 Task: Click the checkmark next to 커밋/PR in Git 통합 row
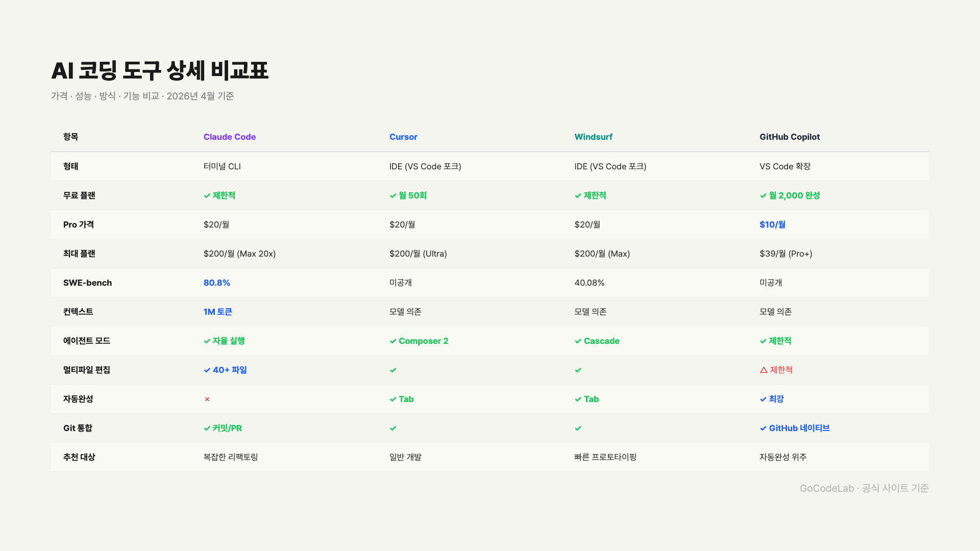(x=207, y=428)
